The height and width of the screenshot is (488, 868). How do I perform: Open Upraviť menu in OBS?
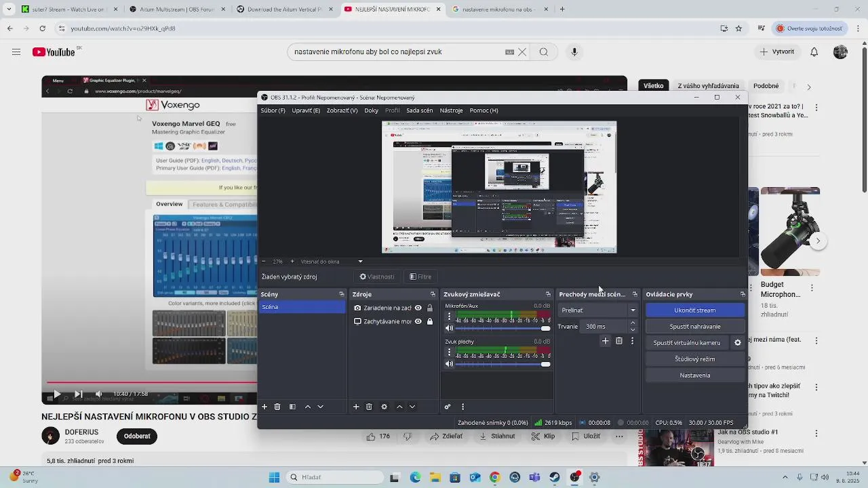coord(306,110)
